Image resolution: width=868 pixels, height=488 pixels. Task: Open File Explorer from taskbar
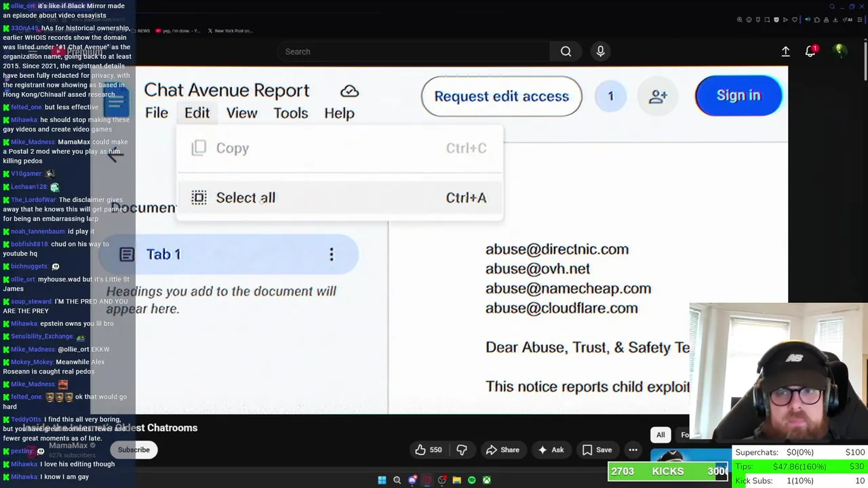(x=456, y=481)
